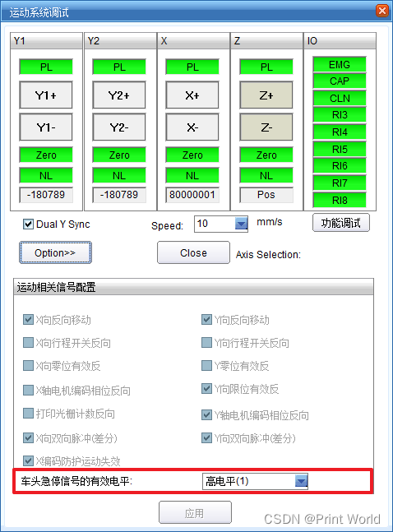This screenshot has height=532, width=393.
Task: Click the Y2 Zero indicator
Action: [x=119, y=155]
